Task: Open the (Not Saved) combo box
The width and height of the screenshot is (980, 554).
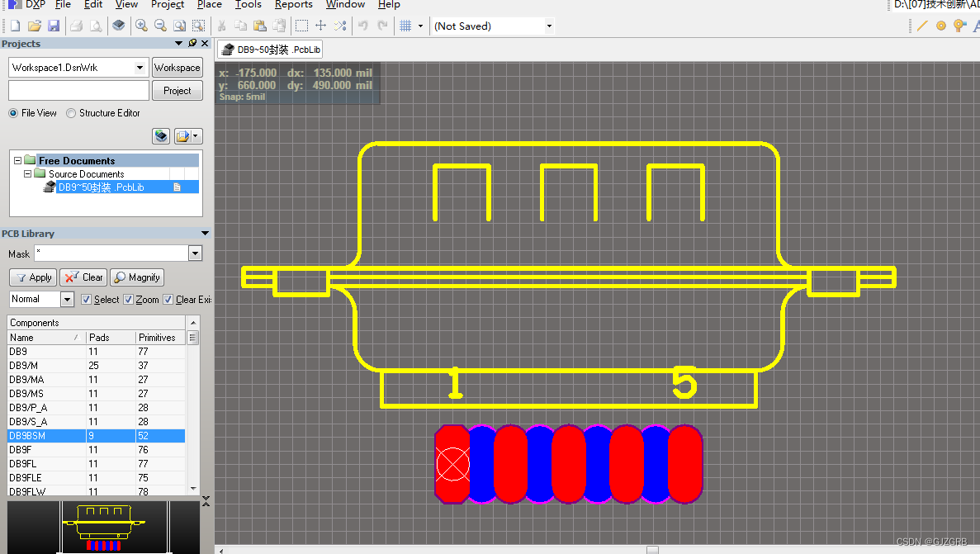Action: [493, 26]
